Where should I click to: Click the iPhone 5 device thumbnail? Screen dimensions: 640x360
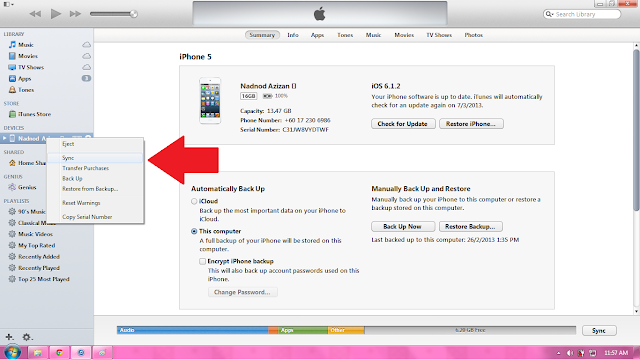[x=210, y=100]
